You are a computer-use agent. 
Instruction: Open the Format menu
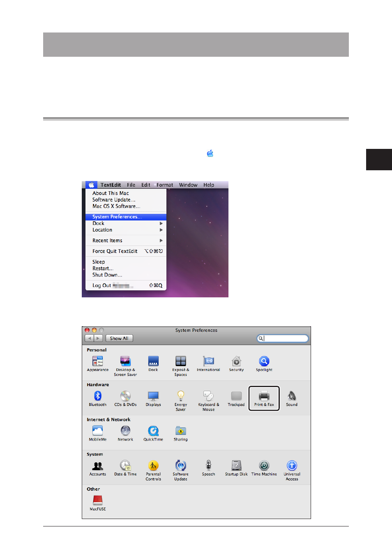(x=165, y=185)
